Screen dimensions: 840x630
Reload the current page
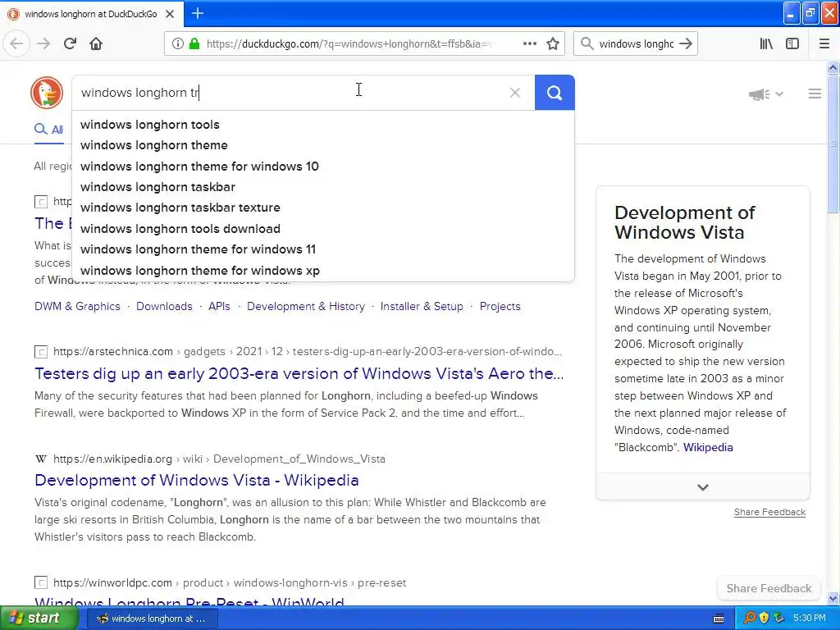tap(70, 43)
